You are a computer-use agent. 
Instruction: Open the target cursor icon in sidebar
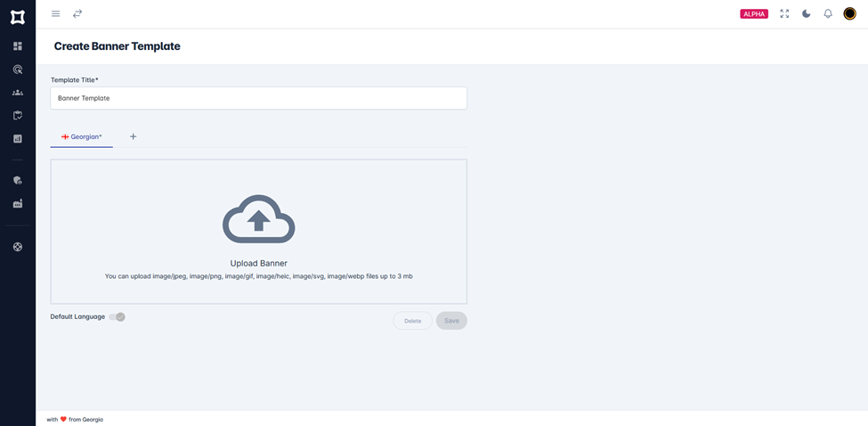[x=18, y=70]
